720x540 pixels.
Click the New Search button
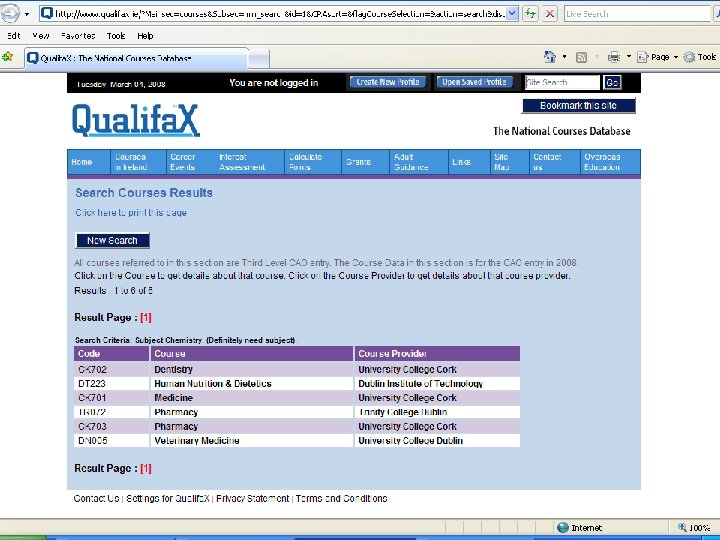click(112, 240)
